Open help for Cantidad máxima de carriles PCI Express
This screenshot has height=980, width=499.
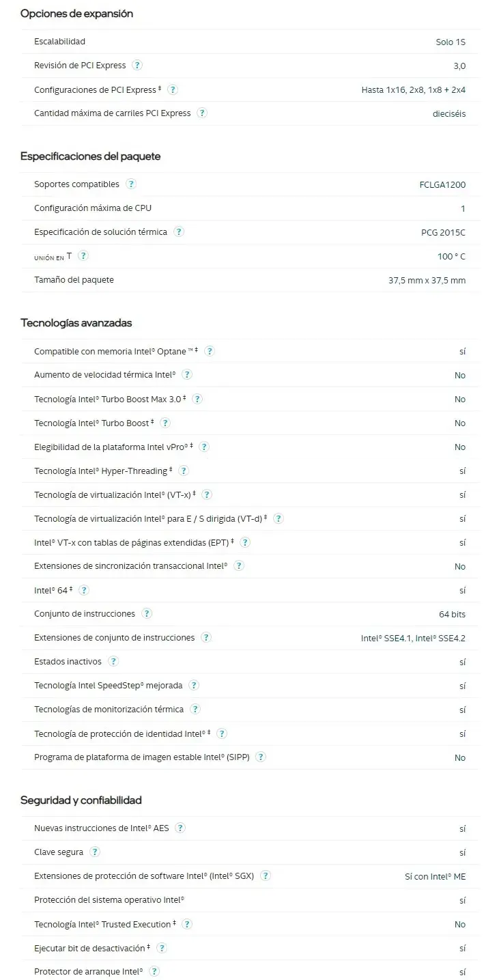[202, 113]
